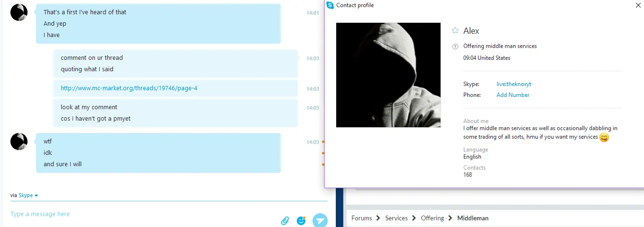This screenshot has width=644, height=227.
Task: Open the emoticon picker
Action: pyautogui.click(x=301, y=220)
